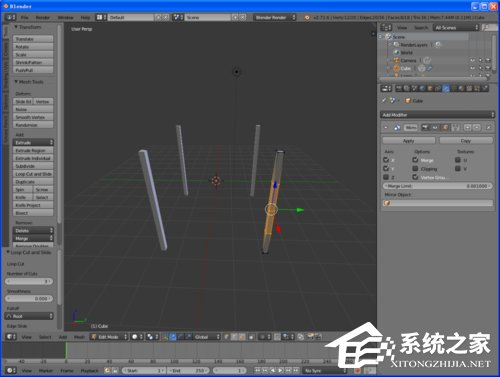
Task: Open the viewport shading selector
Action: click(137, 337)
